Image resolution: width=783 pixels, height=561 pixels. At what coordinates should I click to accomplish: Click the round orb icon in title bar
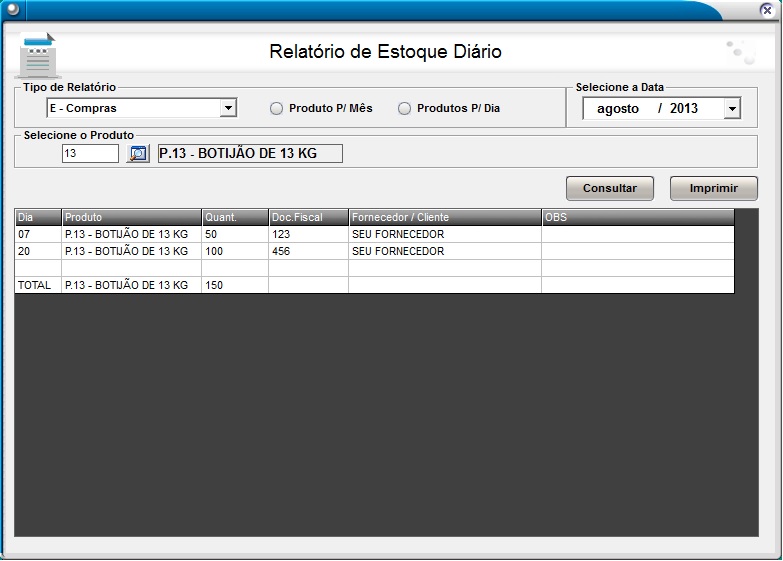[12, 9]
